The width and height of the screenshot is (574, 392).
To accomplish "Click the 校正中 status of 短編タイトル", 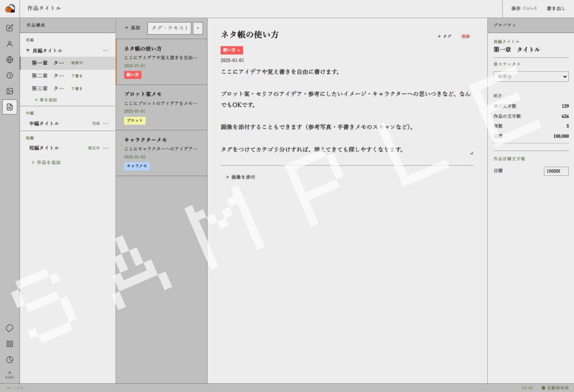I will (94, 148).
